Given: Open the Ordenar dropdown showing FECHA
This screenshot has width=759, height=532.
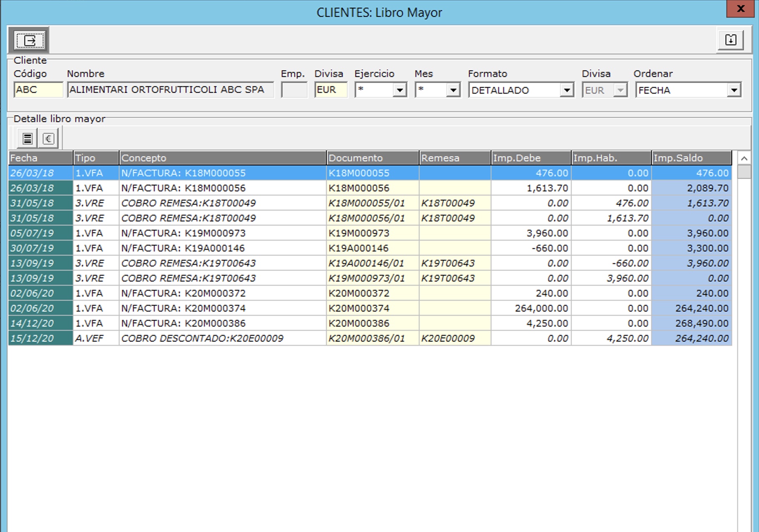Looking at the screenshot, I should coord(734,90).
